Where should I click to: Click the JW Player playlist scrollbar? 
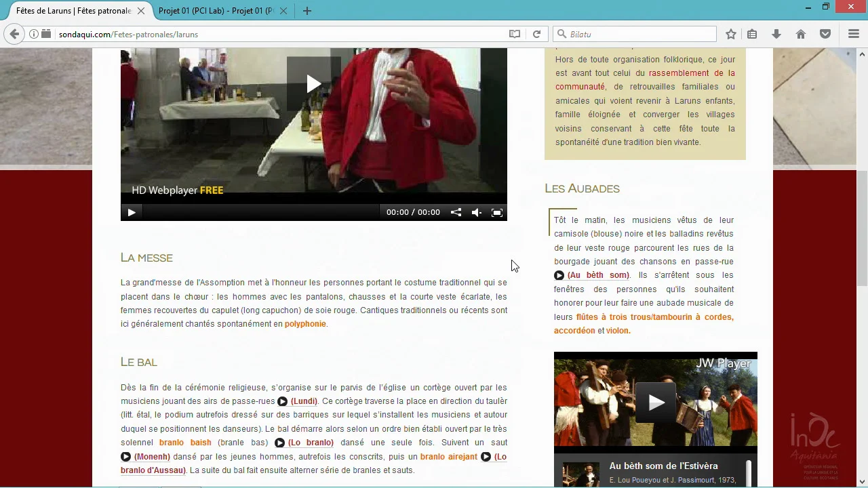pos(749,472)
